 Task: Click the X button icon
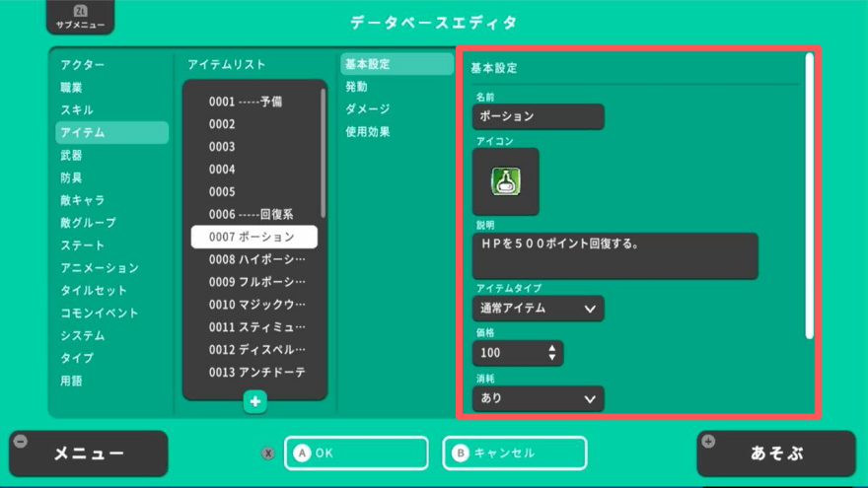coord(268,453)
